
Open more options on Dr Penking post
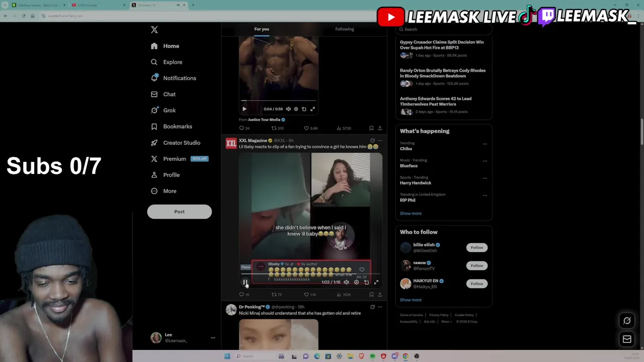point(380,307)
